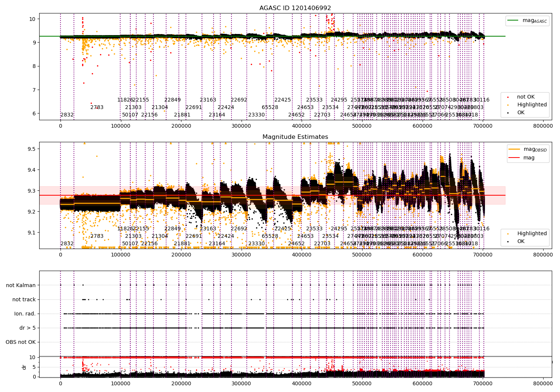Click the 'not Kalman' row label
Viewport: 560px width, 392px height.
(21, 285)
